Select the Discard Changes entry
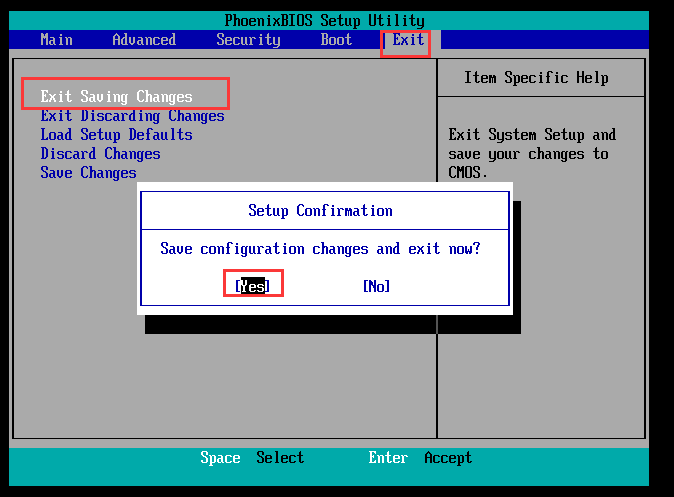Viewport: 674px width, 497px height. (101, 153)
